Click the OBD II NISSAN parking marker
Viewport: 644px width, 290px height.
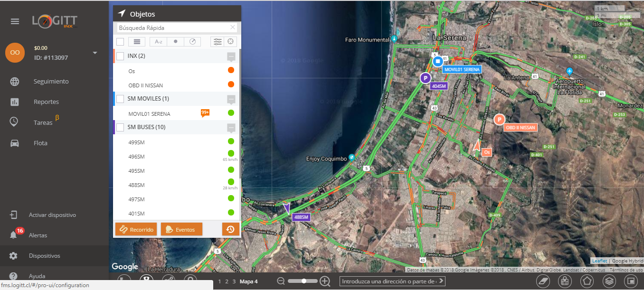click(499, 119)
